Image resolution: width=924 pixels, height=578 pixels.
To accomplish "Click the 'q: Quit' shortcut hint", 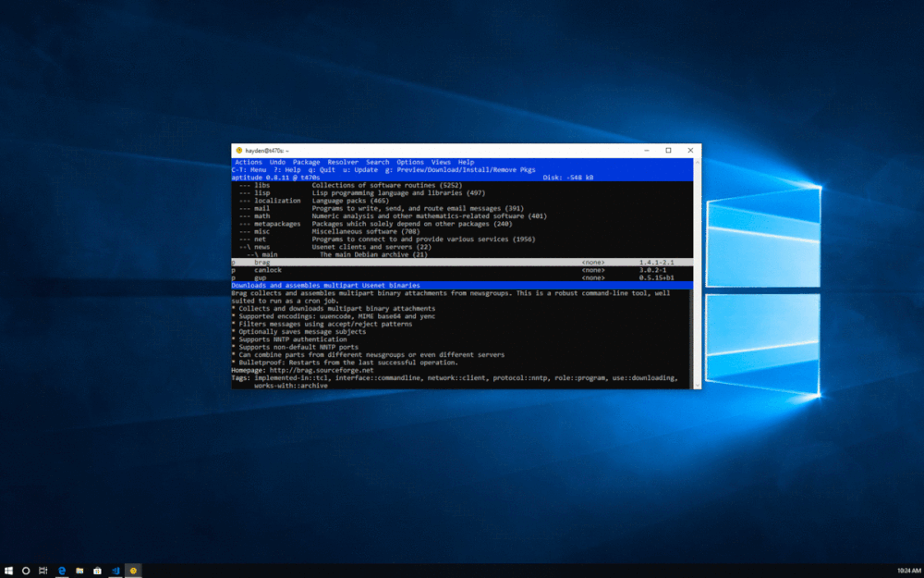I will pos(322,170).
